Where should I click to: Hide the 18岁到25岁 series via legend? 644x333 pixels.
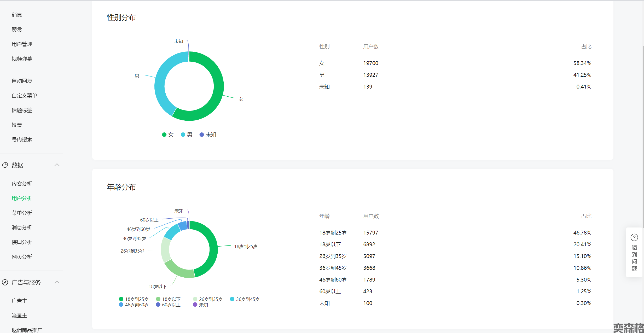pos(121,299)
